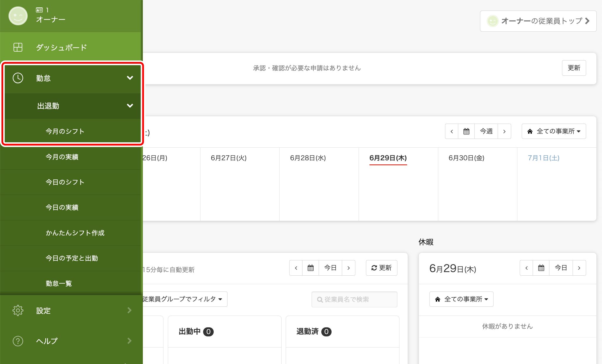Click the 7月1日(土) day column
Screen dimensions: 602x364
[x=557, y=184]
